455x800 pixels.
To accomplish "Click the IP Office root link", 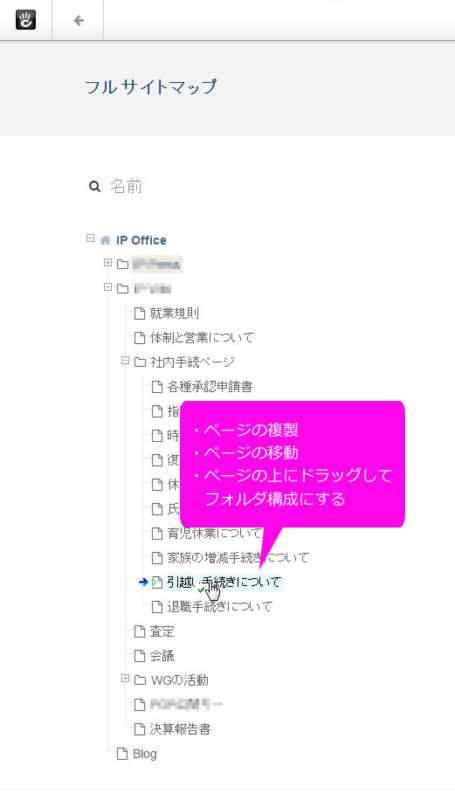I will pyautogui.click(x=141, y=240).
